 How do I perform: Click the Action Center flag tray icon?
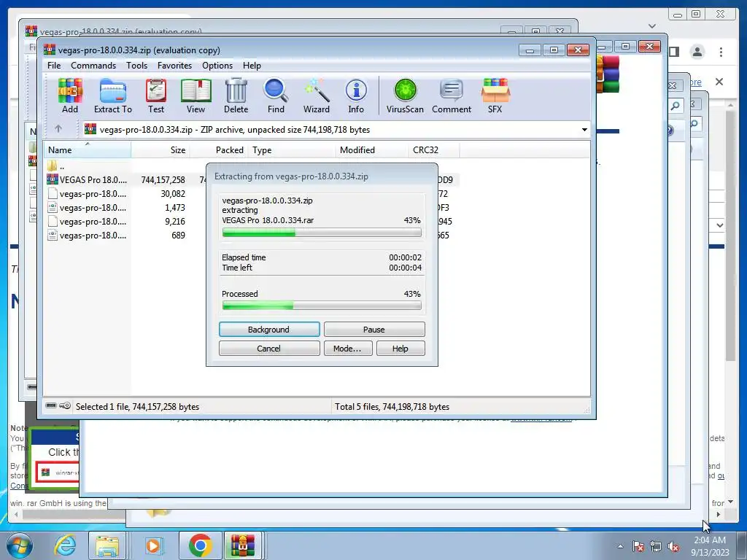click(638, 547)
